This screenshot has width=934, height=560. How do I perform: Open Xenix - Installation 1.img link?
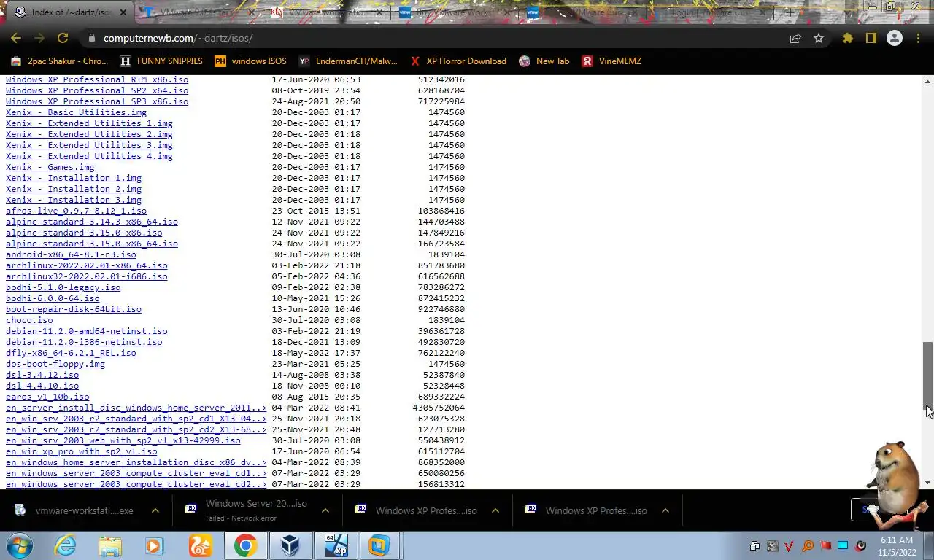coord(74,178)
